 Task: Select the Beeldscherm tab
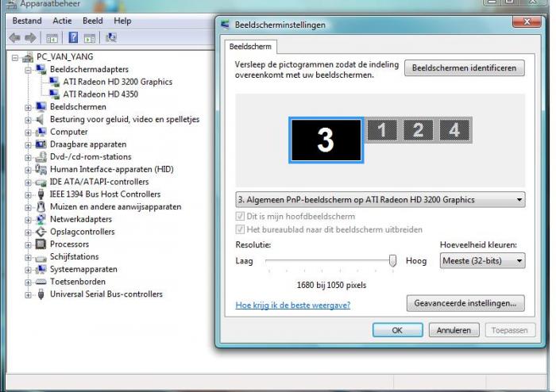tap(250, 46)
